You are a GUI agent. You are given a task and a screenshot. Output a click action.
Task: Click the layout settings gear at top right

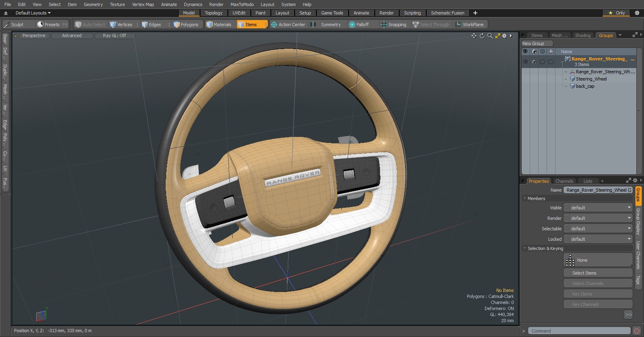coord(637,13)
